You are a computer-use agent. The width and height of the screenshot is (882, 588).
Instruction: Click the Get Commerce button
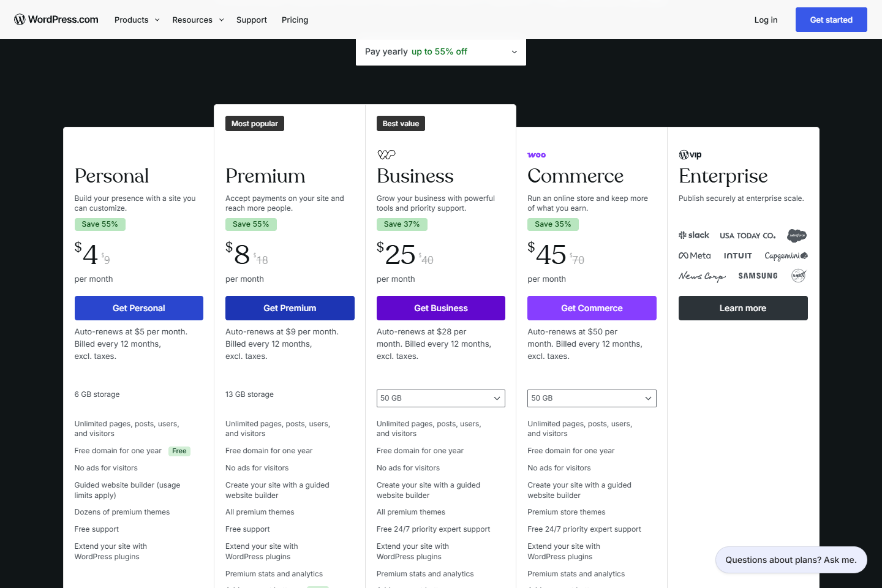coord(592,308)
